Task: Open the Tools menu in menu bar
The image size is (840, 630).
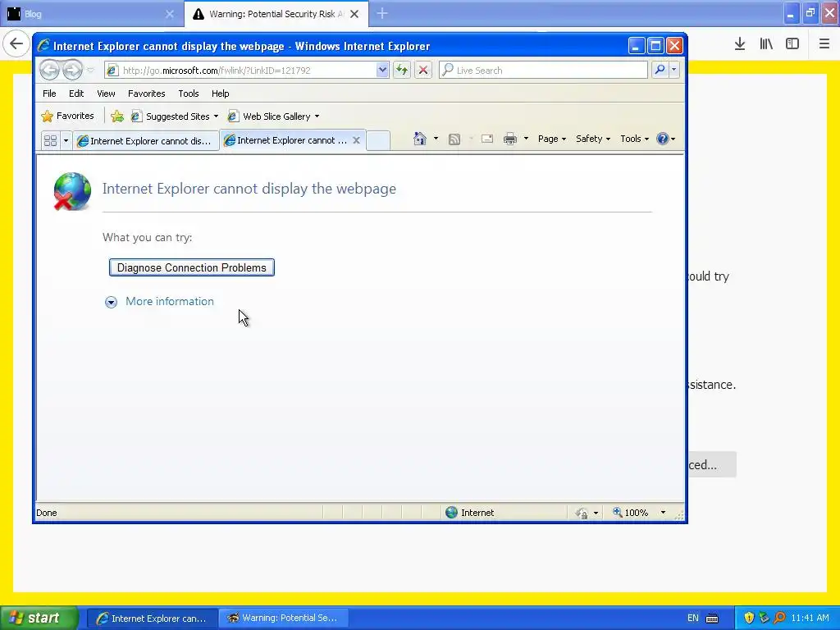Action: click(189, 94)
